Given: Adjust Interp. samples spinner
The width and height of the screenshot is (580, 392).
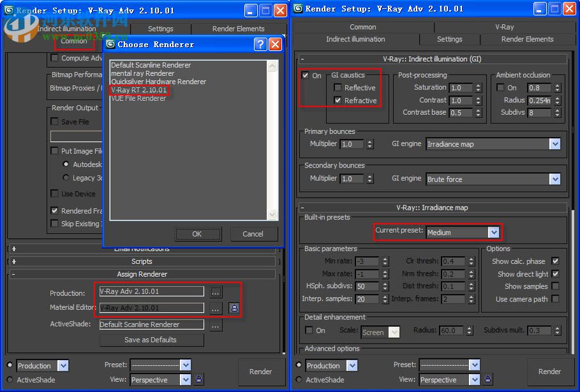Looking at the screenshot, I should click(385, 299).
